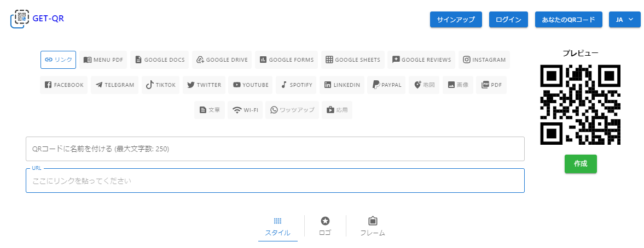
Task: Select the Telegram QR type
Action: pyautogui.click(x=114, y=85)
